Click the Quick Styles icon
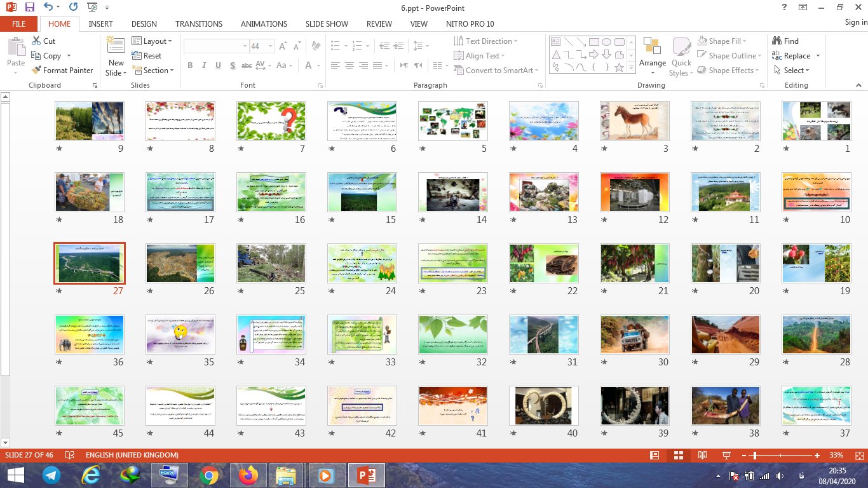Screen dimensions: 868x488 [x=681, y=47]
